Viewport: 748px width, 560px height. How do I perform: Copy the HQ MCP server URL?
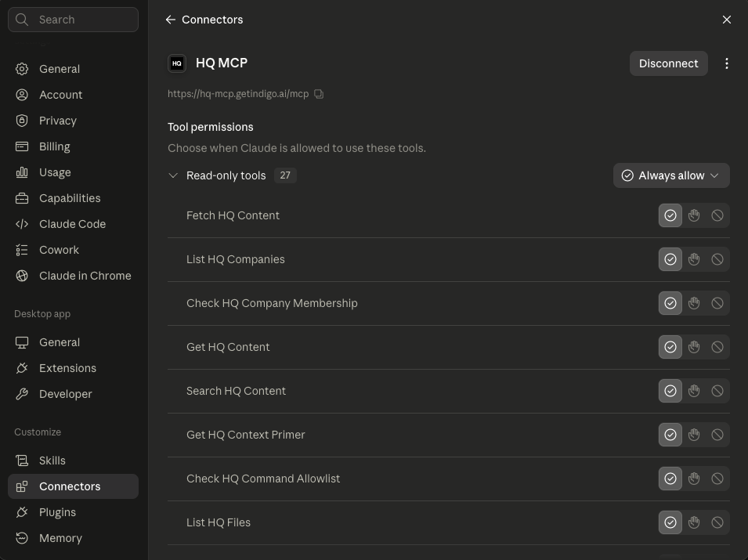(x=319, y=94)
